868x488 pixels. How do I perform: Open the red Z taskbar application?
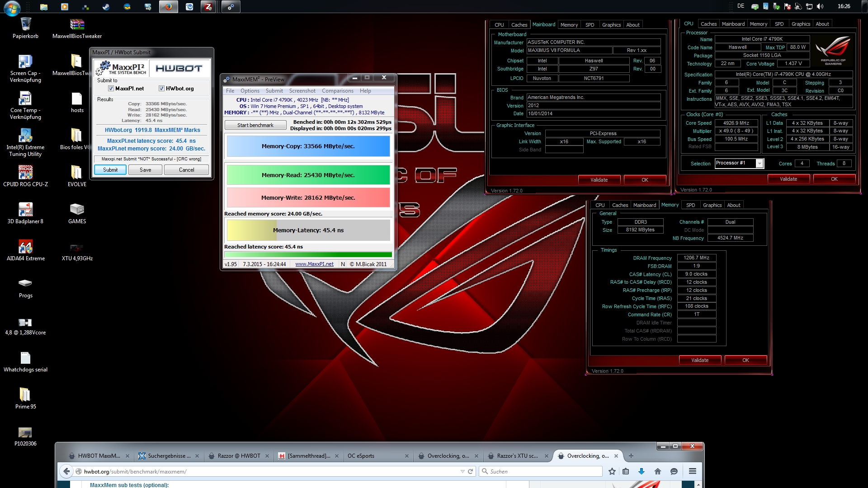(208, 7)
